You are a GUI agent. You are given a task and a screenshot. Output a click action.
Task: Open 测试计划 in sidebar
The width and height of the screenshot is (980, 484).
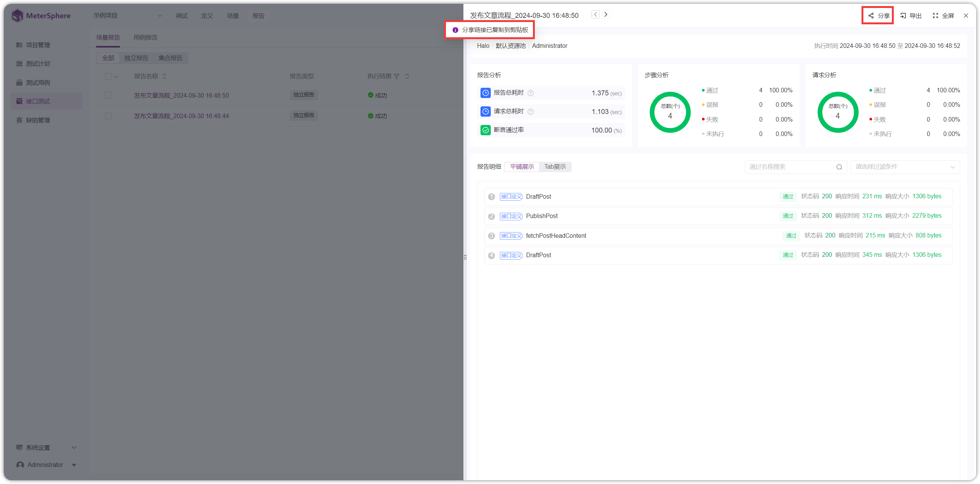46,63
